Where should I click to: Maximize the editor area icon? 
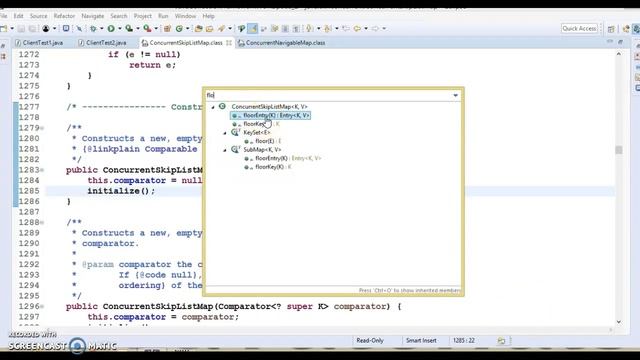click(x=620, y=42)
